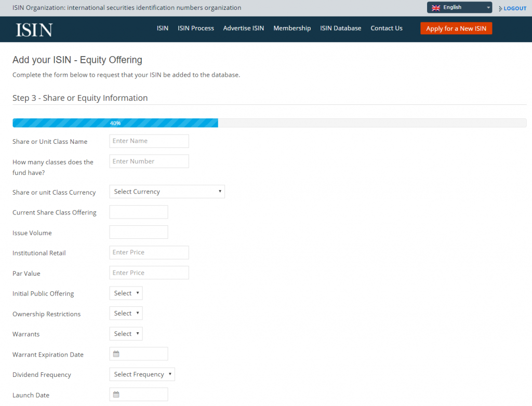Click the UK flag language icon
The width and height of the screenshot is (532, 406).
point(436,7)
